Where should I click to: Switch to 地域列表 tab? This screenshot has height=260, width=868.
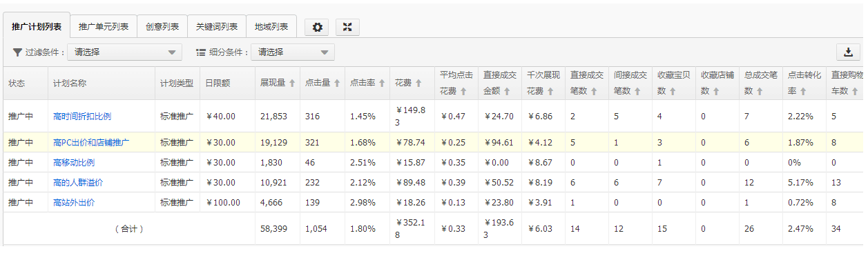271,27
